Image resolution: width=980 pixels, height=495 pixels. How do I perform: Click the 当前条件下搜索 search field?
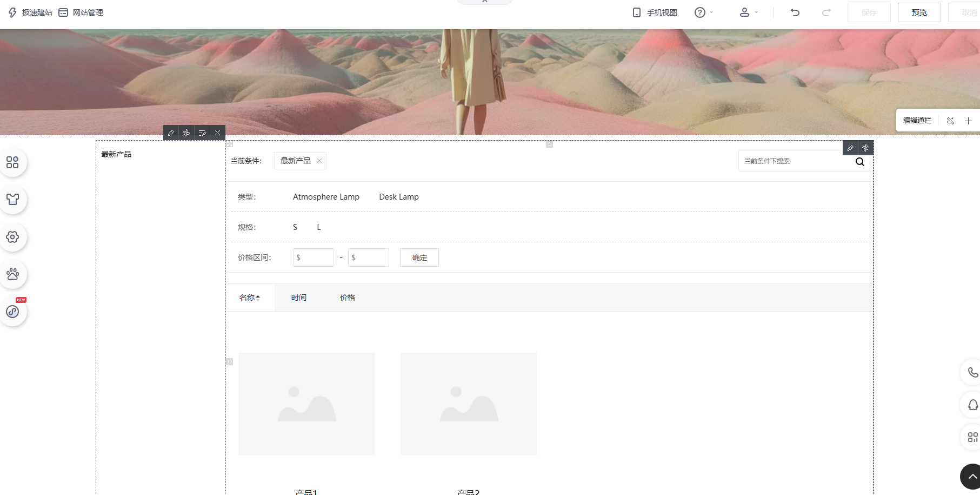point(794,161)
